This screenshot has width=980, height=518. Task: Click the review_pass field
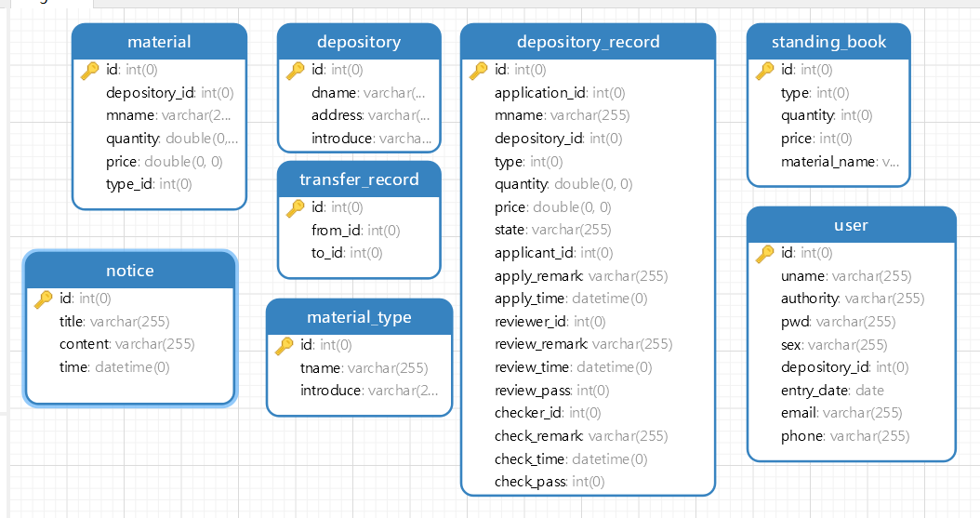click(x=552, y=391)
